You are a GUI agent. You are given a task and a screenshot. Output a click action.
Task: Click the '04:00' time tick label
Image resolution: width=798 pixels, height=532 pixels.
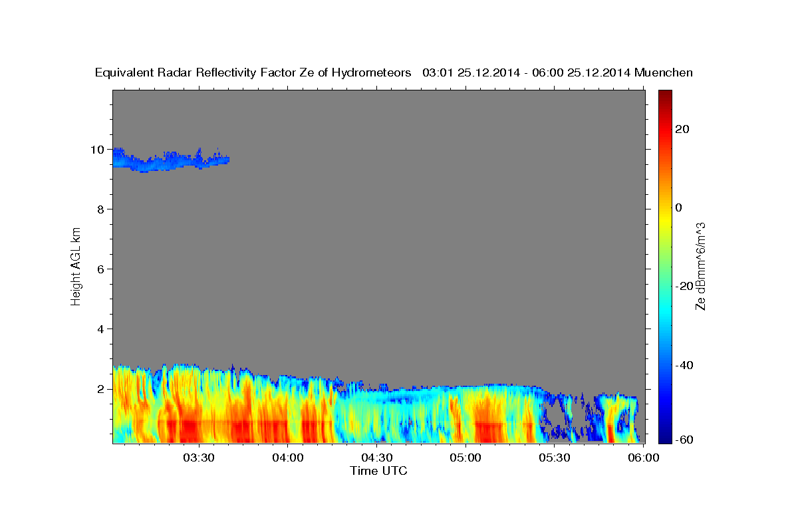(x=288, y=458)
